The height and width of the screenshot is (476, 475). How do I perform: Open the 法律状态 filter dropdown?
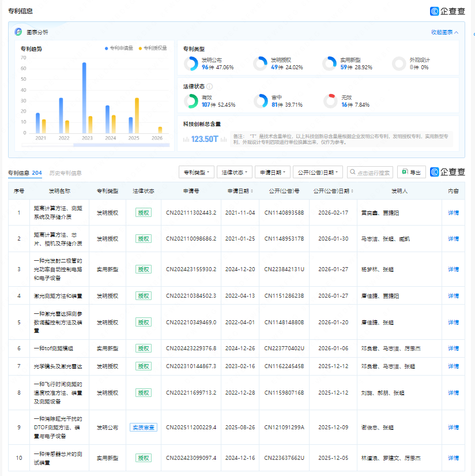(235, 172)
